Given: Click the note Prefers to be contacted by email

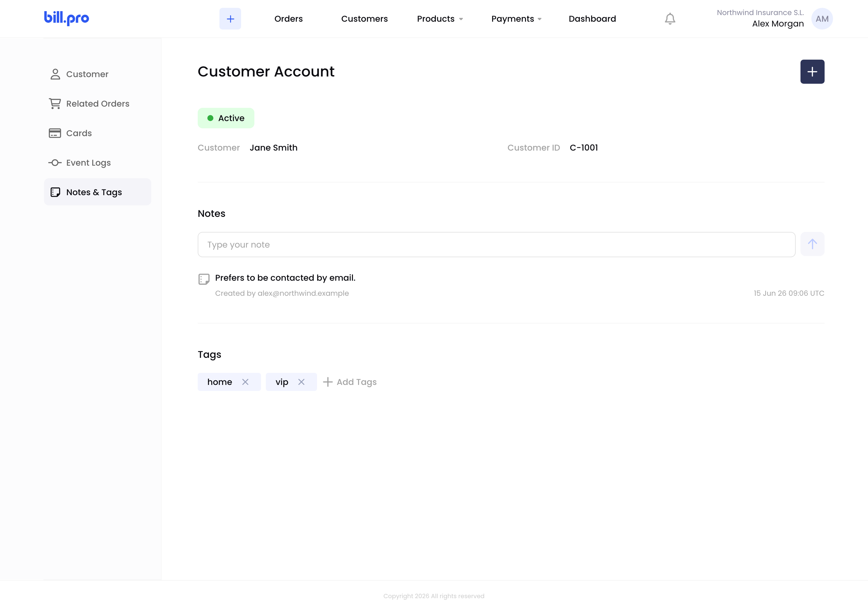Looking at the screenshot, I should 285,278.
